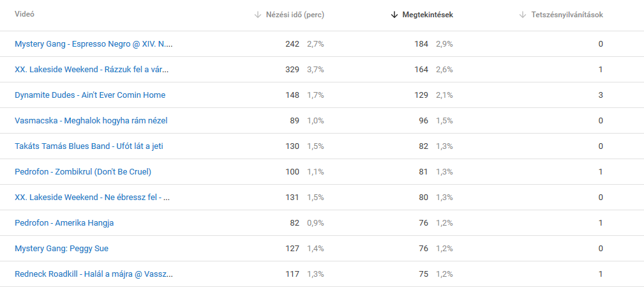This screenshot has height=287, width=644.
Task: Open Pedrofon - Zombikrul (Don't Be Cruel)
Action: (x=83, y=171)
